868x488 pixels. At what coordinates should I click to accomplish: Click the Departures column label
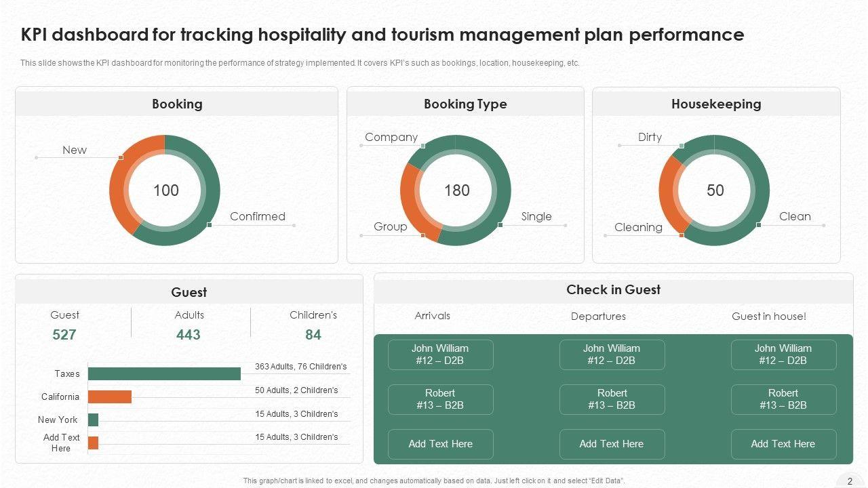(598, 317)
